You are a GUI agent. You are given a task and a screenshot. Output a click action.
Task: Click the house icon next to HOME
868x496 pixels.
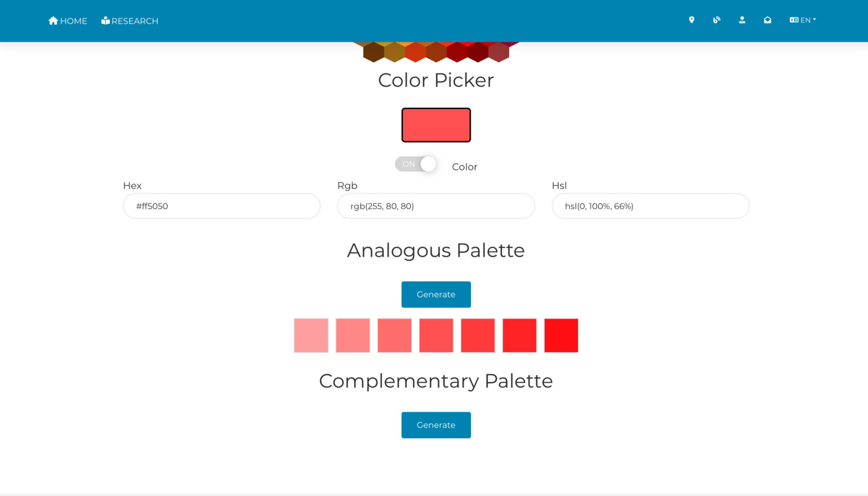[x=53, y=20]
